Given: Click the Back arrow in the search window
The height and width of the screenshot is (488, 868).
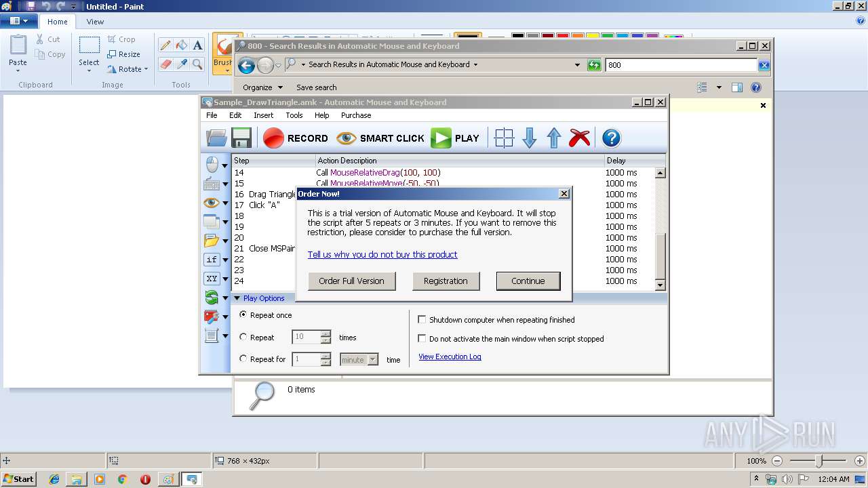Looking at the screenshot, I should coord(246,65).
